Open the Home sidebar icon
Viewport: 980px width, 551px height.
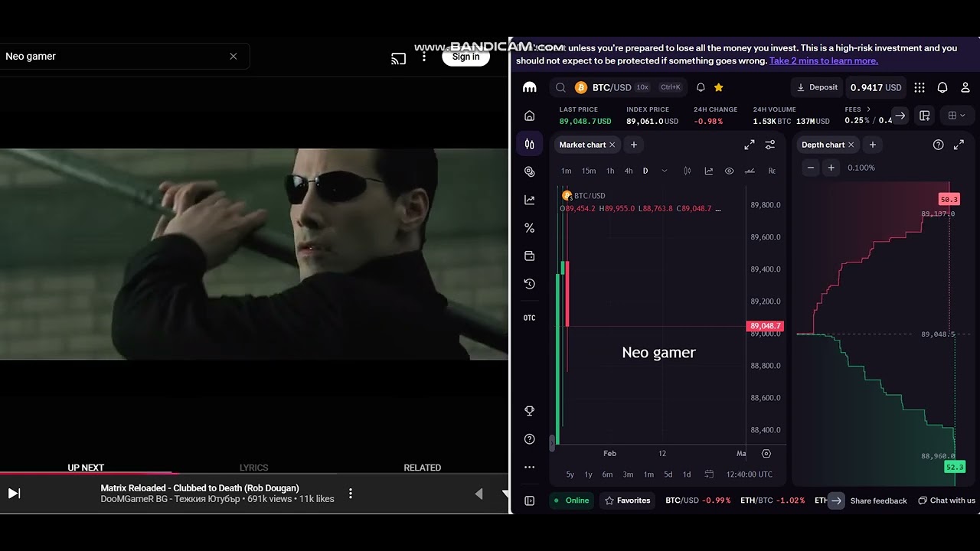529,116
